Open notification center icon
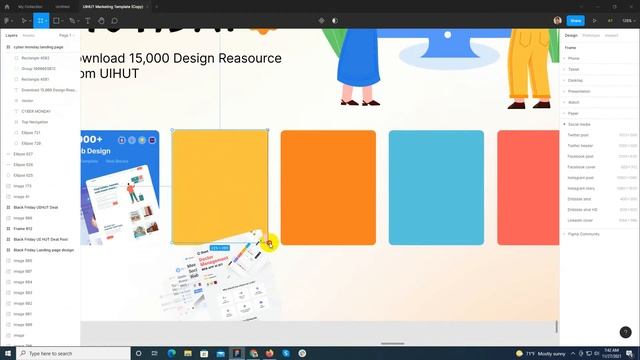640x360 pixels. 630,353
